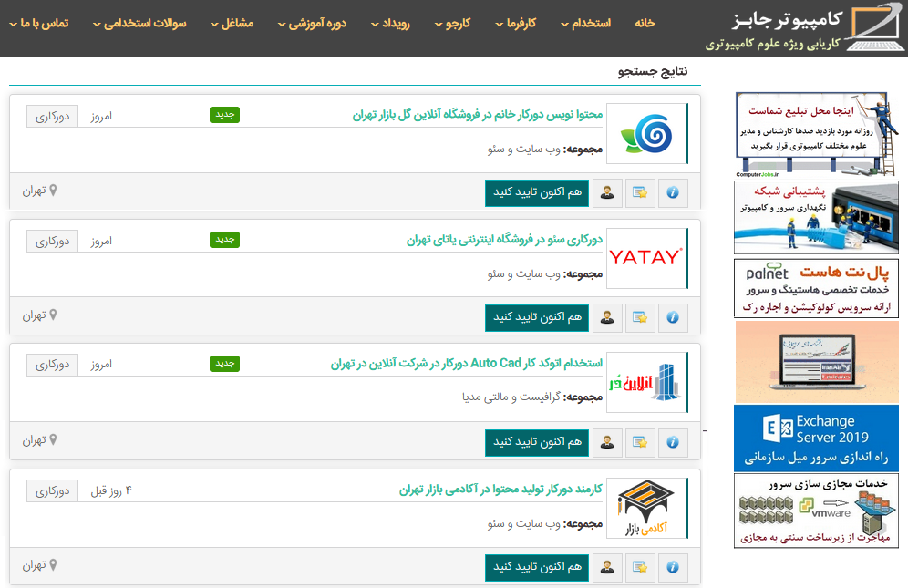
Task: Expand the سوالات استخدامی dropdown menu
Action: [x=139, y=23]
